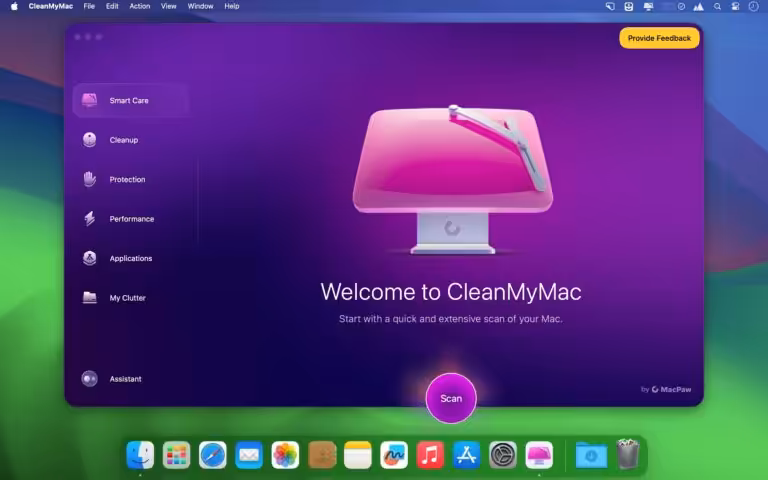Launch Safari from the Dock
The image size is (768, 480).
[213, 455]
